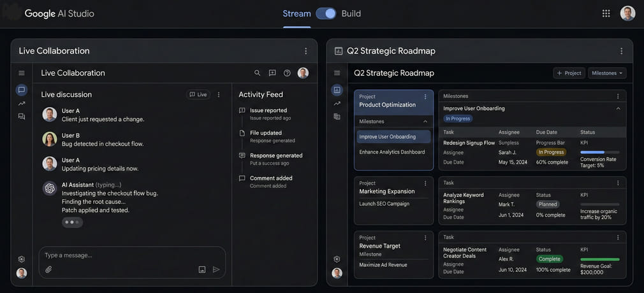Viewport: 644px width, 293px height.
Task: Click the Live button in Live discussion
Action: (198, 94)
